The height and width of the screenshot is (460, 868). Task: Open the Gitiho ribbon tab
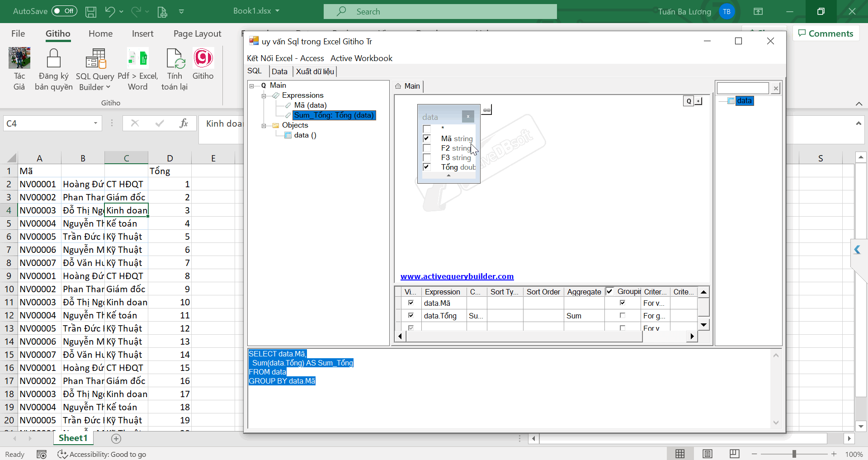58,33
